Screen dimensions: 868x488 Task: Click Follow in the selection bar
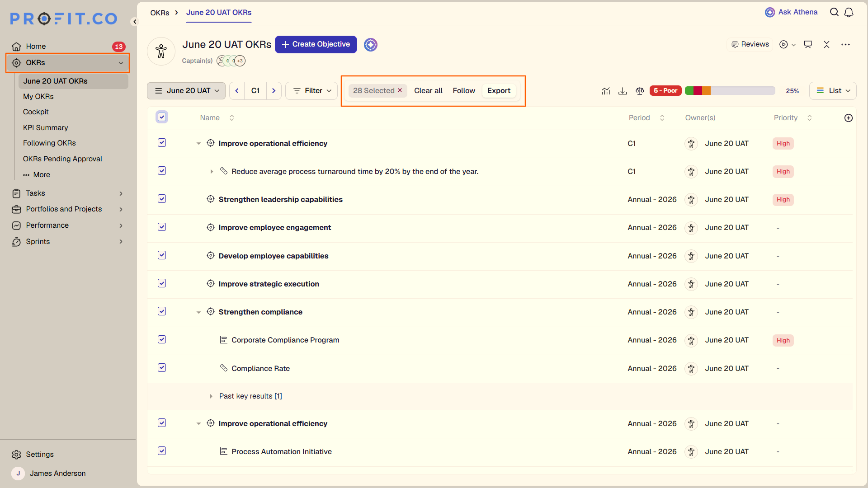click(x=464, y=91)
